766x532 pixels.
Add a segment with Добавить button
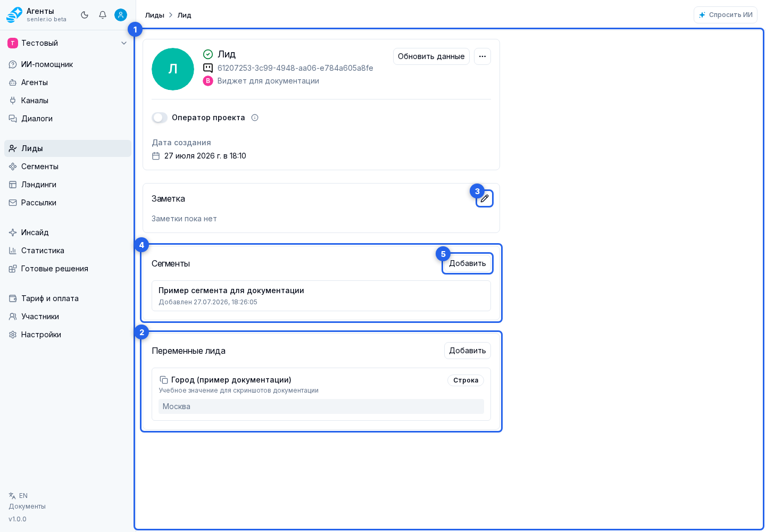click(x=468, y=263)
